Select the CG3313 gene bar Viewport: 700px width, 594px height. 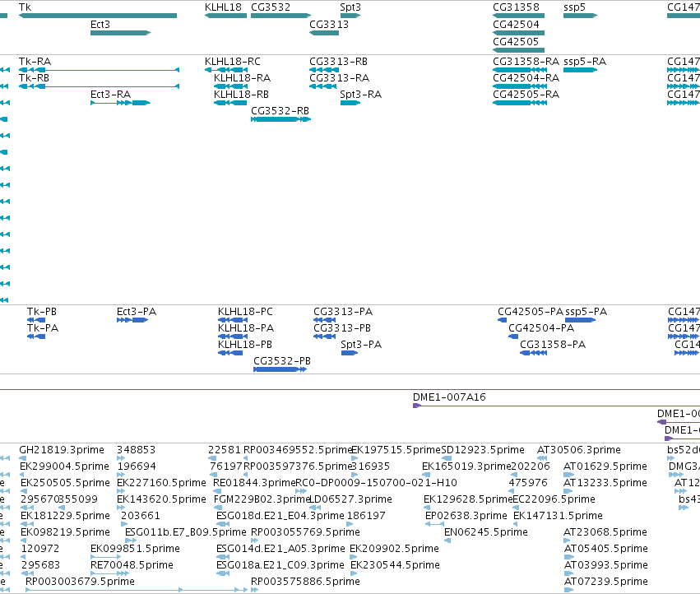point(324,33)
